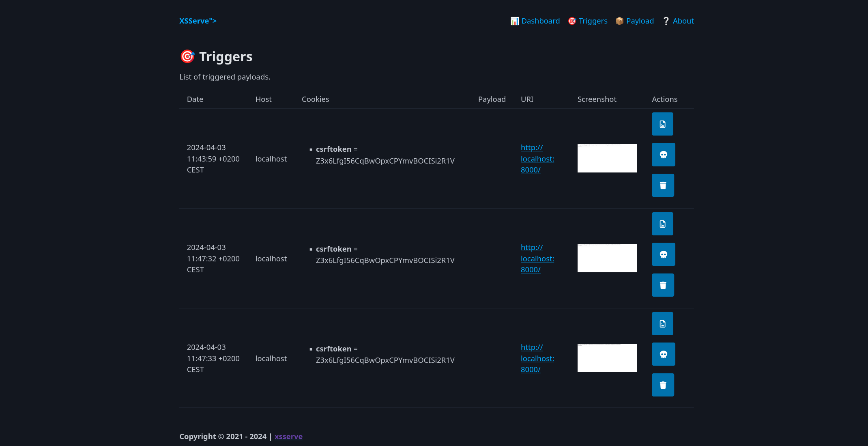Open the first trigger's screenshot thumbnail

pos(607,158)
